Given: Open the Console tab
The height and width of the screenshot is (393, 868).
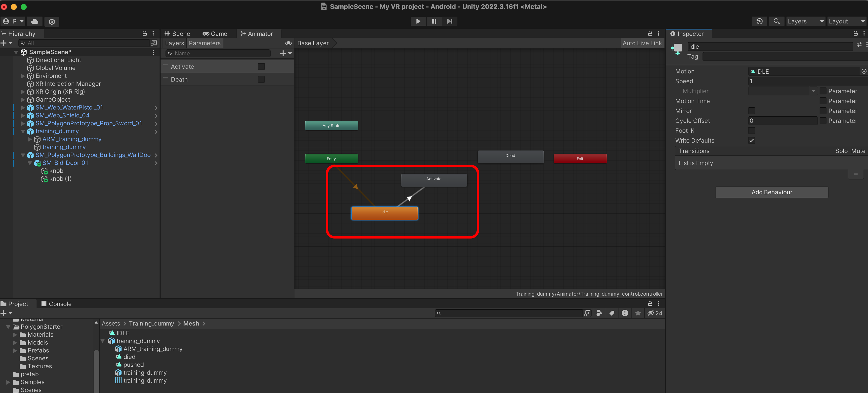Looking at the screenshot, I should [x=56, y=304].
